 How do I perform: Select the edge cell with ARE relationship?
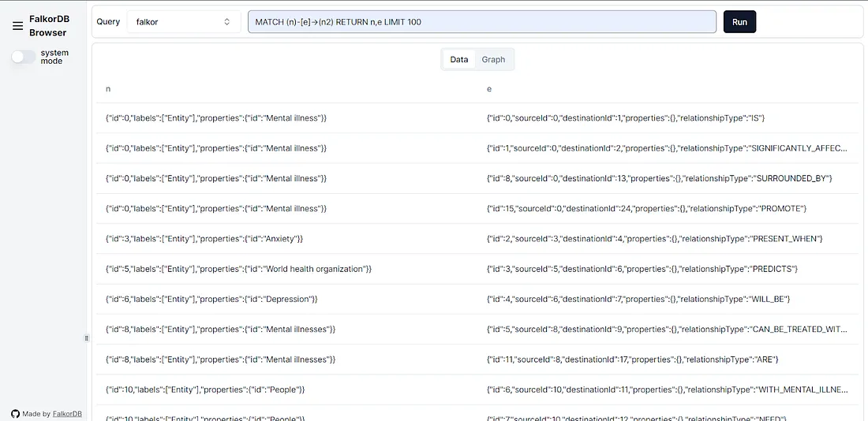pos(632,360)
